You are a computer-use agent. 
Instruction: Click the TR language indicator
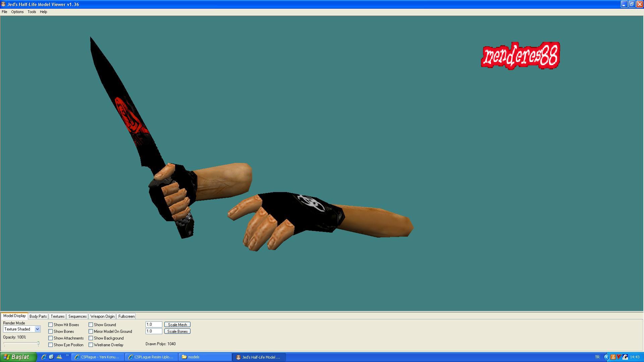[x=597, y=357]
